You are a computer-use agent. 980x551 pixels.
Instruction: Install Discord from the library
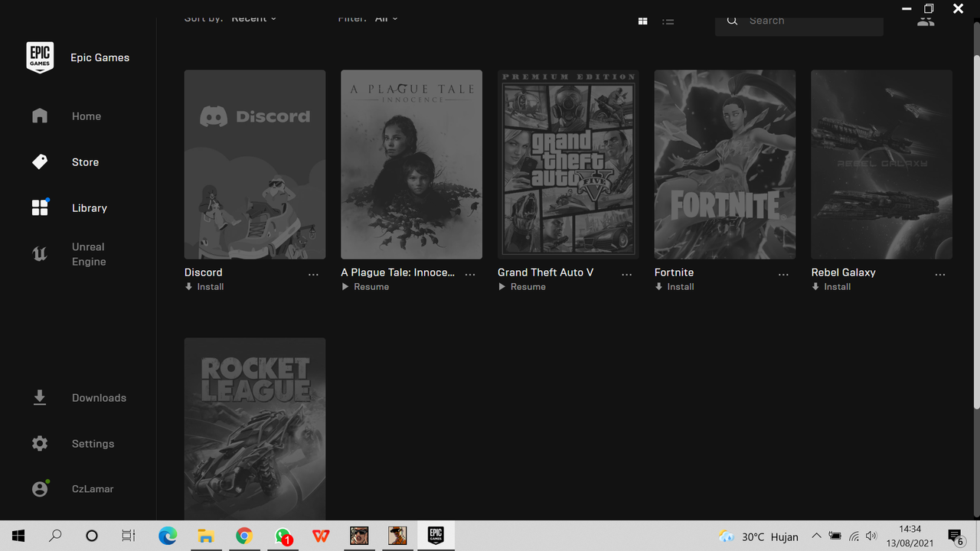click(x=204, y=287)
